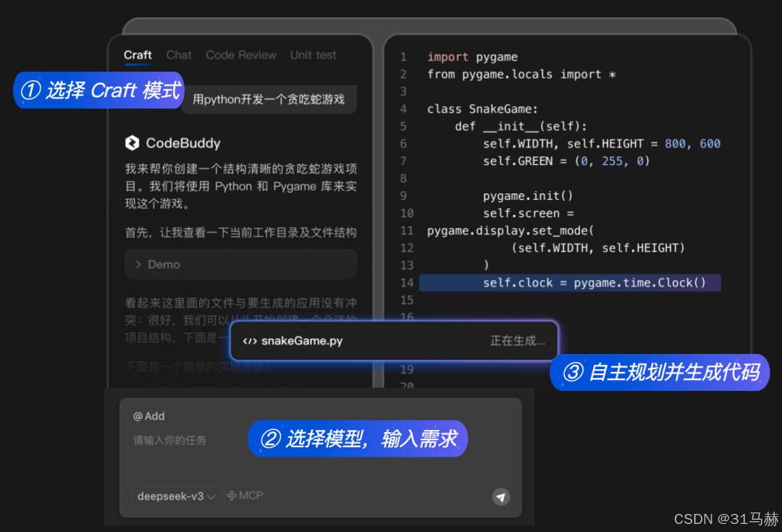Click the @ Add attachment control

pos(148,416)
